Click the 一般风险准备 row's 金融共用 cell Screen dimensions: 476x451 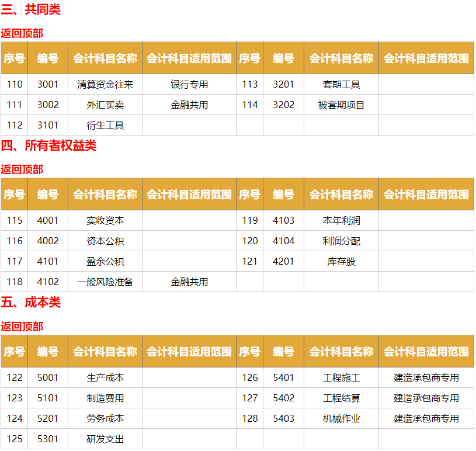189,281
